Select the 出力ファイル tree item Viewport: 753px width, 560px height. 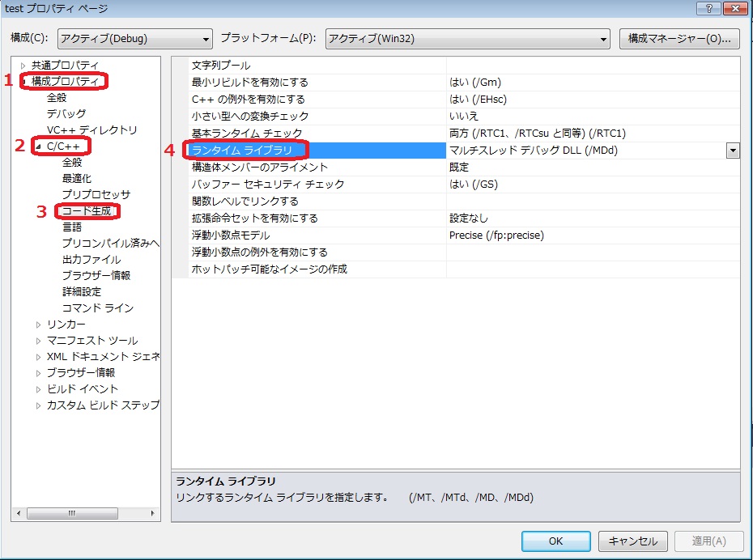point(91,260)
